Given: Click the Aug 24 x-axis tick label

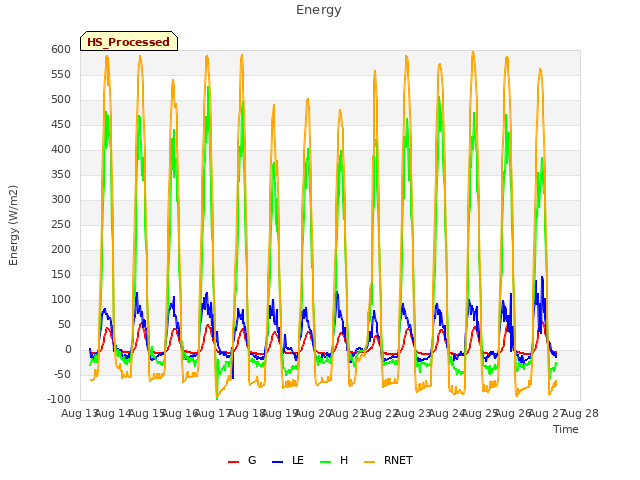Looking at the screenshot, I should [447, 413].
